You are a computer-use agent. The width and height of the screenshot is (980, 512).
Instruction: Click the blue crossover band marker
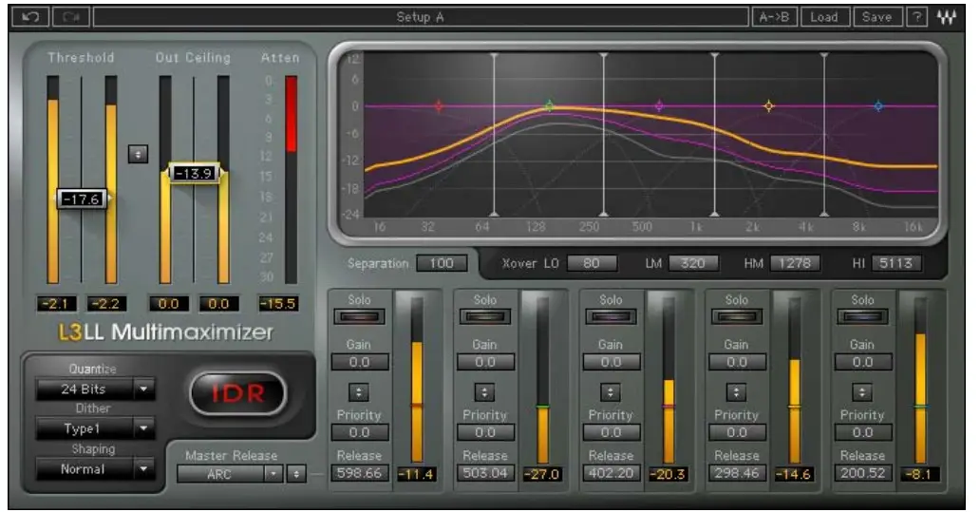[878, 106]
